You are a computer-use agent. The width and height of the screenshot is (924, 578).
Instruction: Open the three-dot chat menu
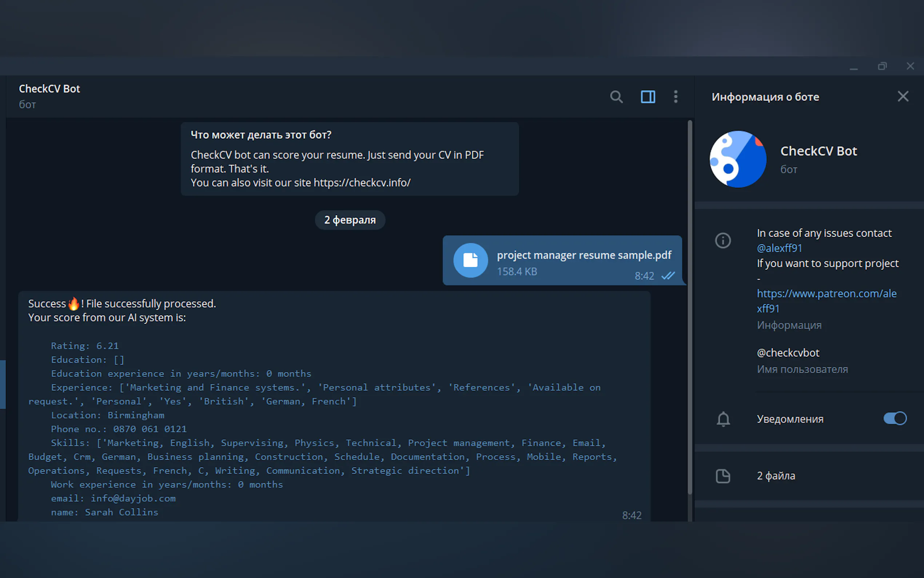[675, 97]
